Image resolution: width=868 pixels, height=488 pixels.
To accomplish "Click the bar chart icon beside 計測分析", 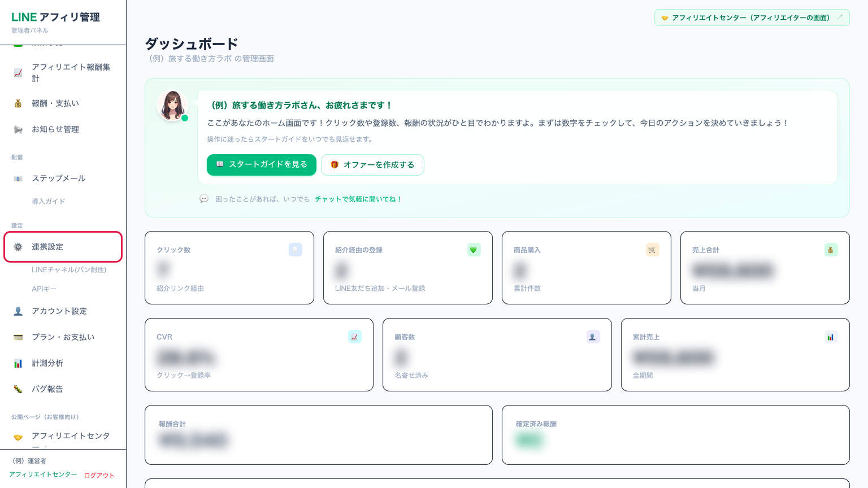I will pos(18,363).
